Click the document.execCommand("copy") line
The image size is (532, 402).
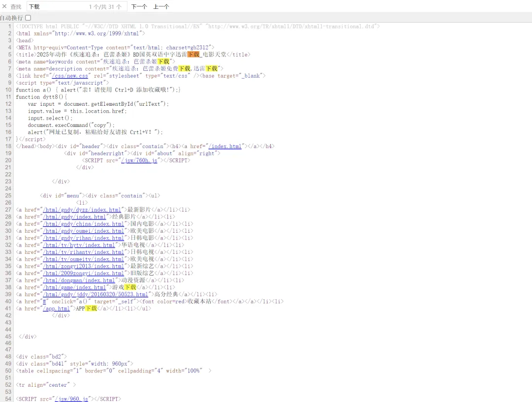click(71, 125)
